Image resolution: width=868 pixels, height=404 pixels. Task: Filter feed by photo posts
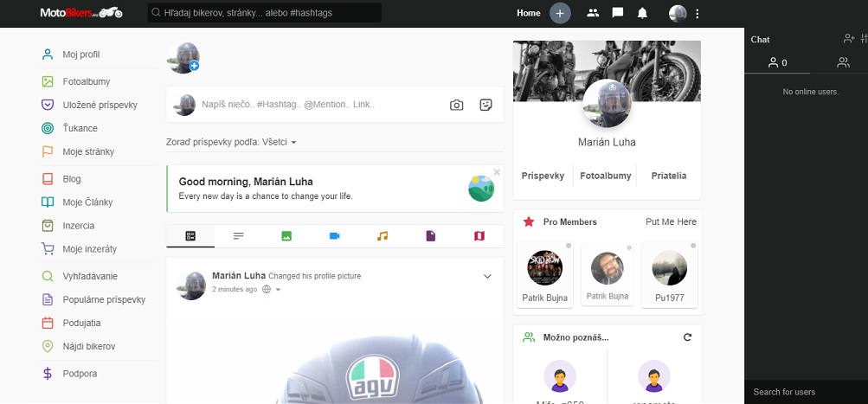tap(286, 236)
